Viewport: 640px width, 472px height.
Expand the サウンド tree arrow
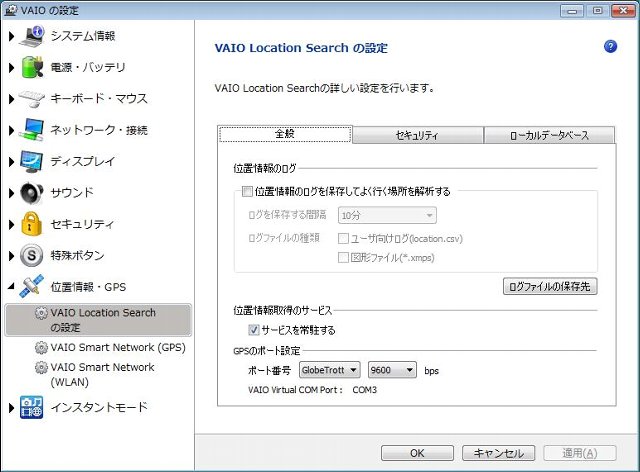(x=11, y=193)
